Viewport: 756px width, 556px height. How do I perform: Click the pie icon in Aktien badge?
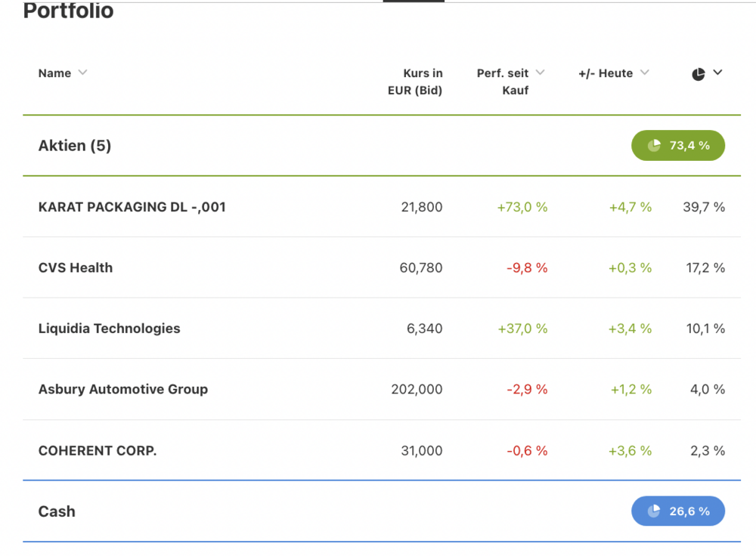pos(654,145)
